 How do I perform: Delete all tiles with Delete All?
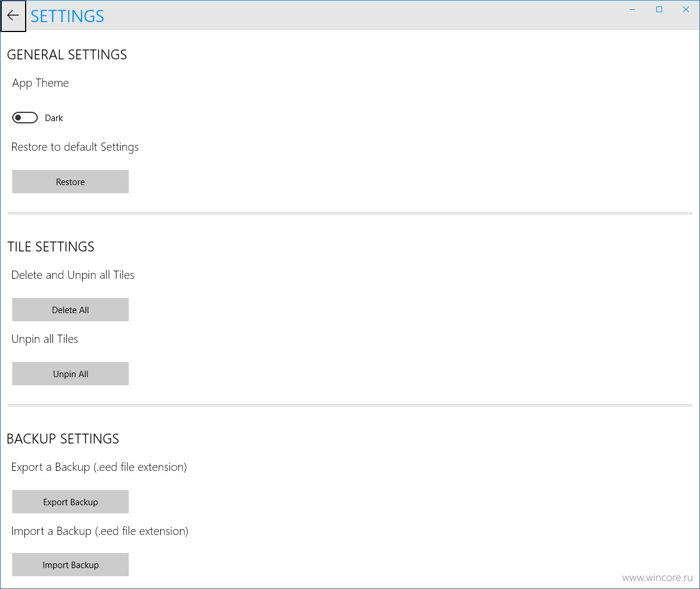click(x=70, y=310)
